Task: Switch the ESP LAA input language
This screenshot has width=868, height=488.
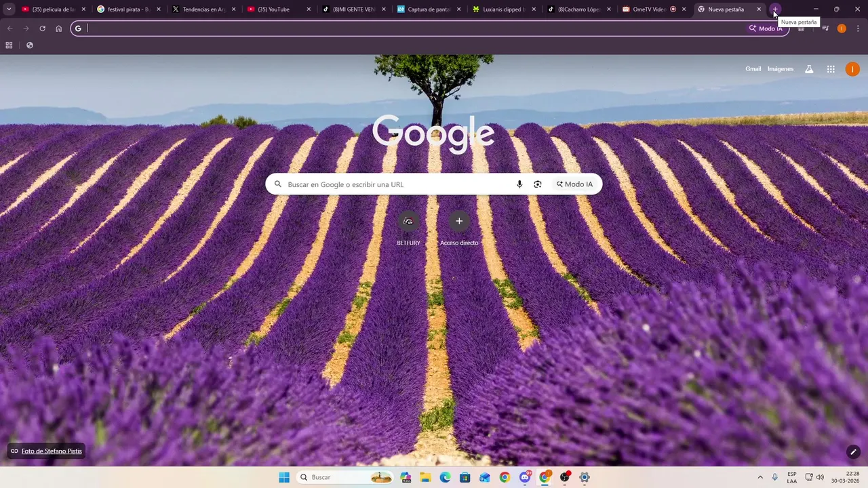Action: (x=792, y=477)
